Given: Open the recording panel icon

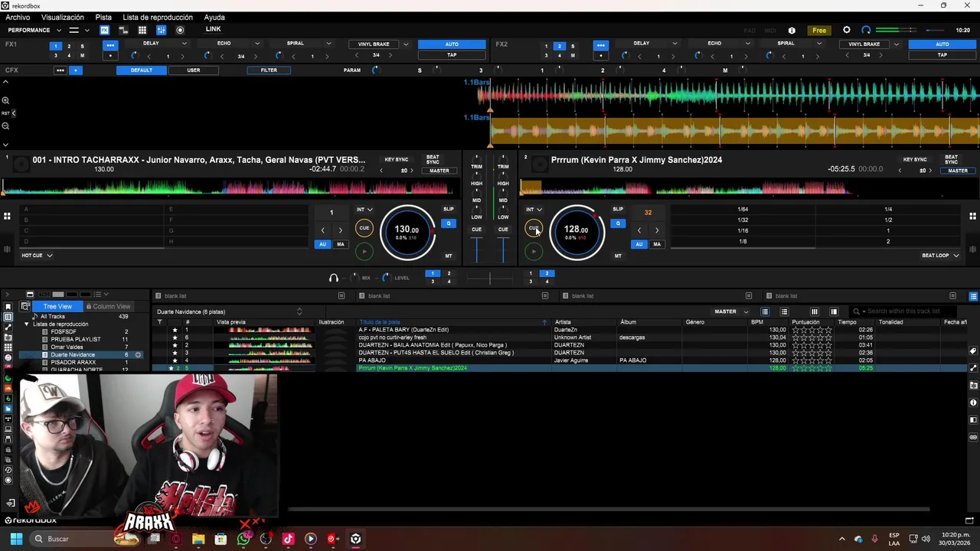Looking at the screenshot, I should click(180, 30).
